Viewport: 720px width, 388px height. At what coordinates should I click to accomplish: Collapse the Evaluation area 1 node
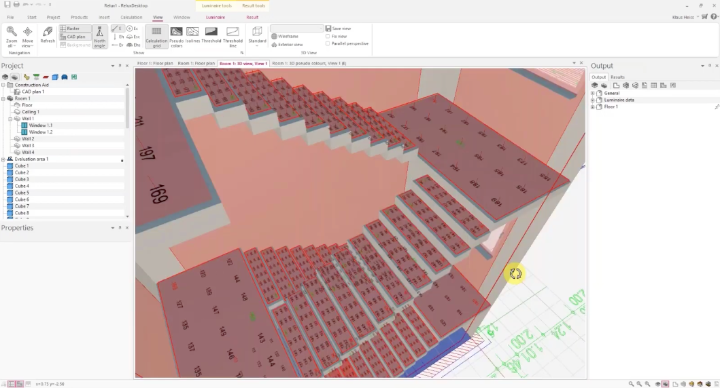(3, 159)
